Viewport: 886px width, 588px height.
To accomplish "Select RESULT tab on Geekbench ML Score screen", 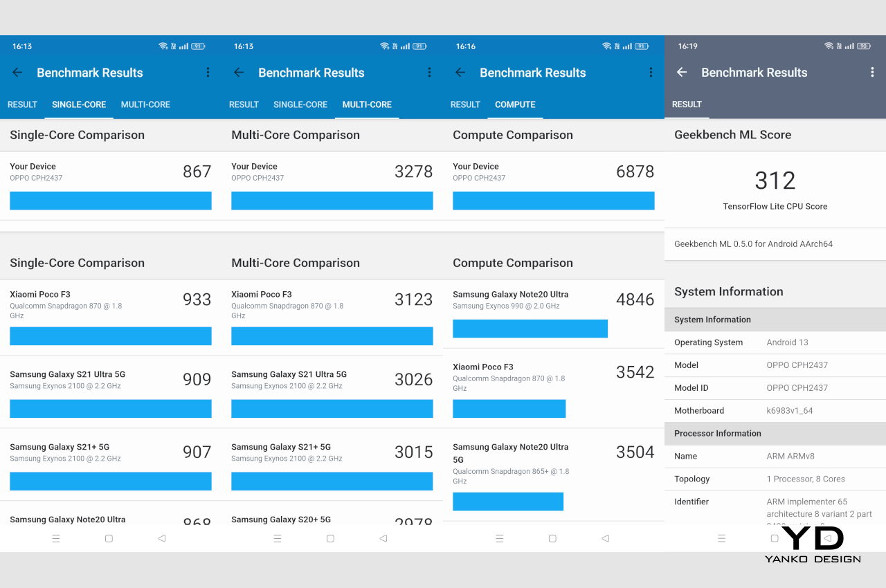I will [x=687, y=104].
